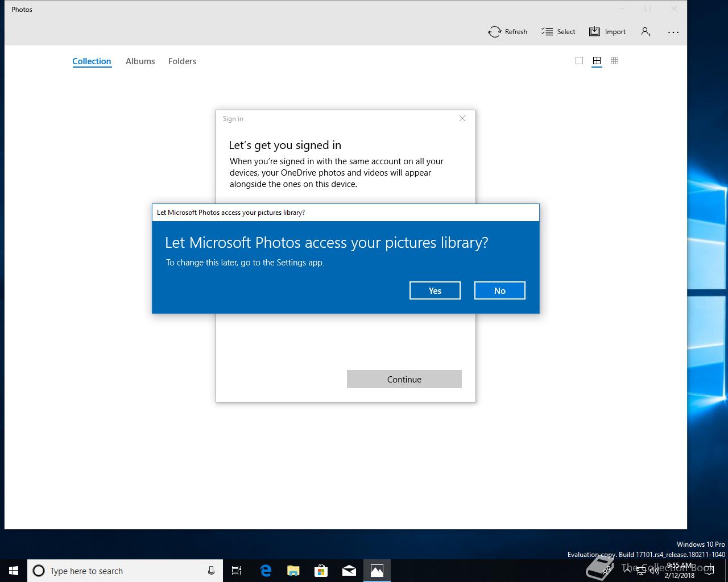
Task: Maximize the Photos window
Action: click(x=648, y=9)
